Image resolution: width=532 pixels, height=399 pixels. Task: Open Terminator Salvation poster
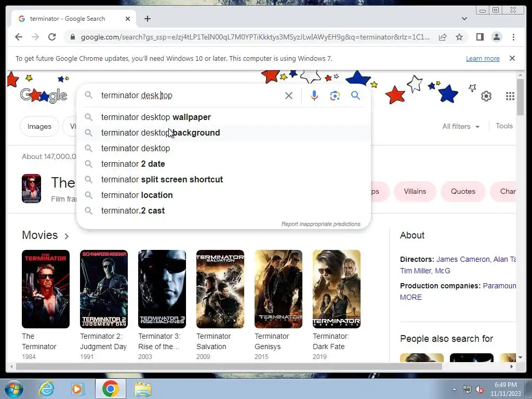pyautogui.click(x=220, y=289)
